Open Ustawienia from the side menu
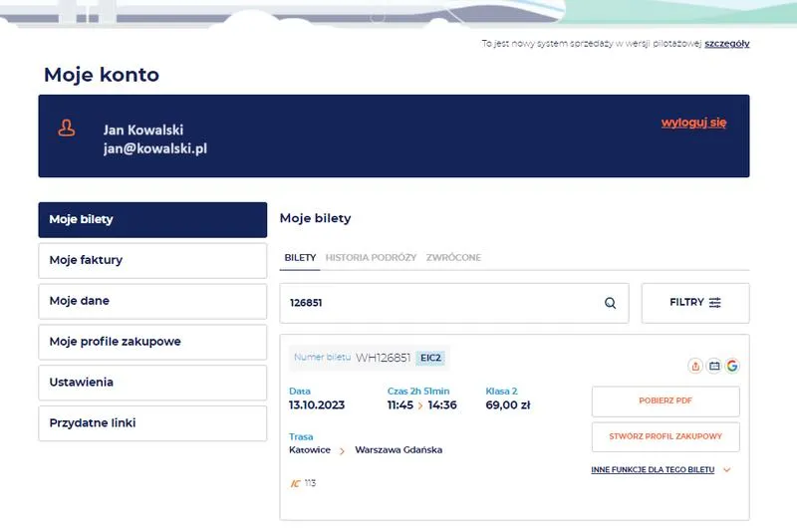Viewport: 797px width, 532px height. point(152,383)
